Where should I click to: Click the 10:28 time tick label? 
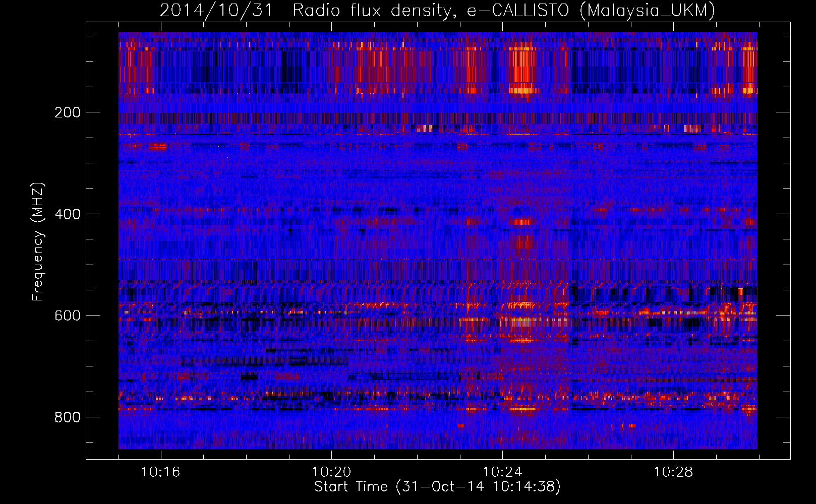click(x=674, y=472)
